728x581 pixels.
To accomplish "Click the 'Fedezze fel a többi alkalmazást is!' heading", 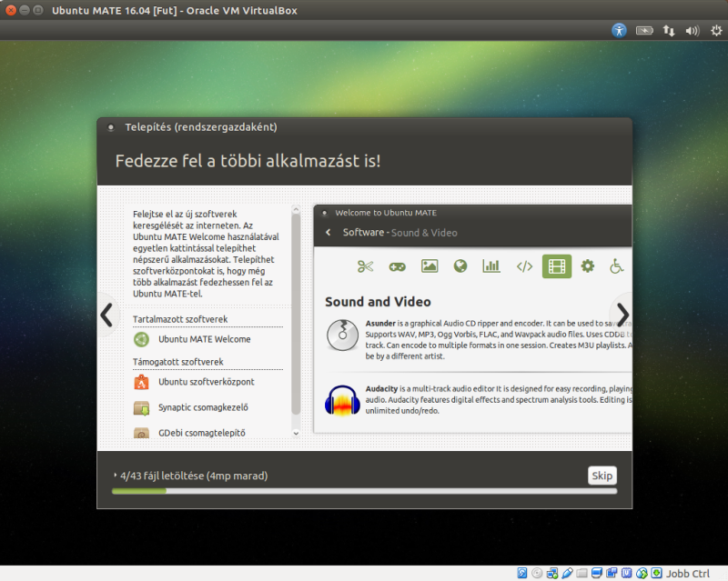I will tap(248, 161).
